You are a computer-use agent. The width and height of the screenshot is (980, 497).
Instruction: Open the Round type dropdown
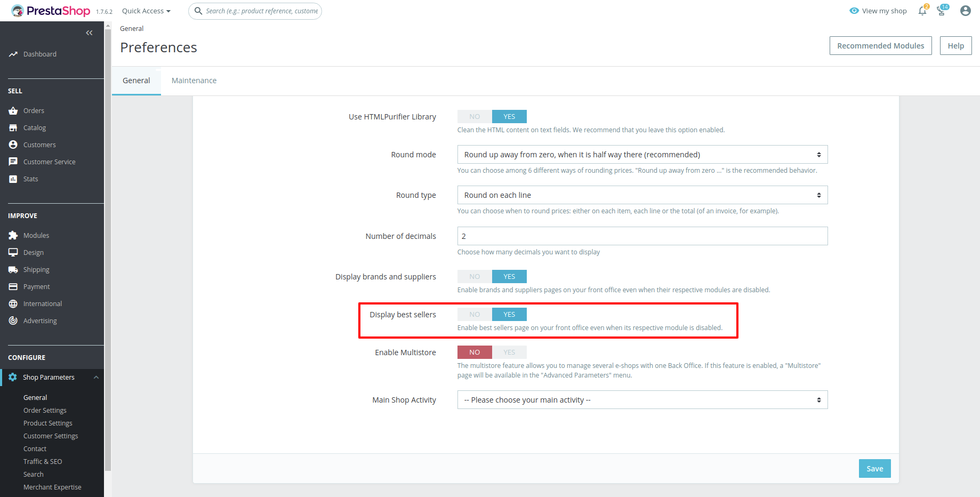click(642, 195)
